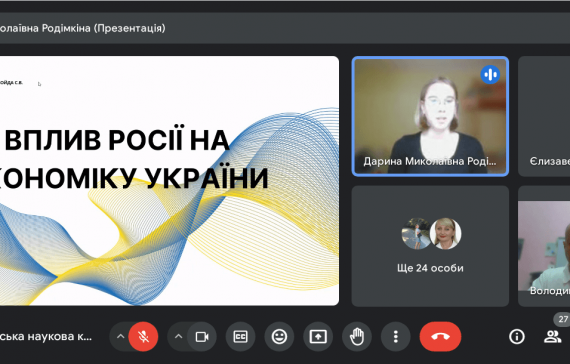Select Дарина Миколаївна's video tile
This screenshot has height=364, width=570.
(430, 116)
